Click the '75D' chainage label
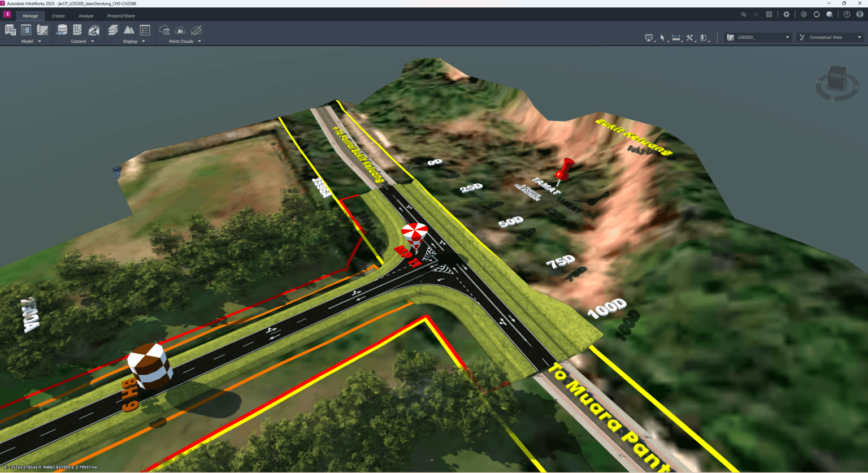The width and height of the screenshot is (868, 473). click(561, 262)
